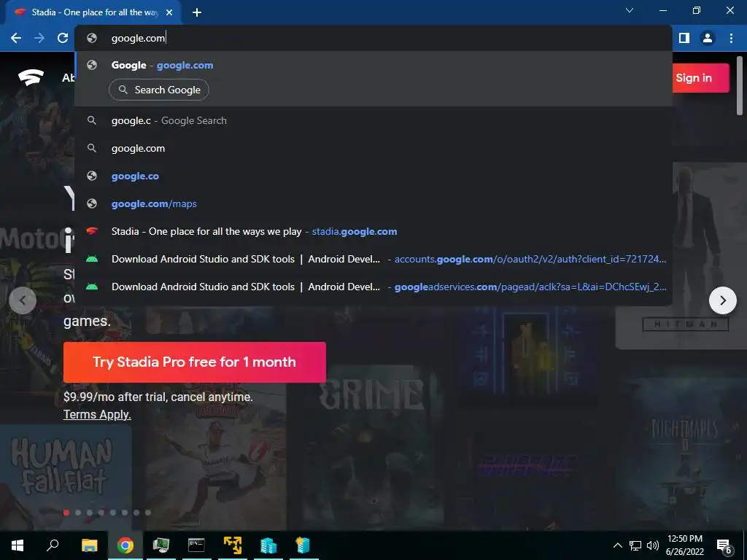The height and width of the screenshot is (560, 747).
Task: Open the accounts.google.com Android Studio suggestion
Action: click(373, 259)
